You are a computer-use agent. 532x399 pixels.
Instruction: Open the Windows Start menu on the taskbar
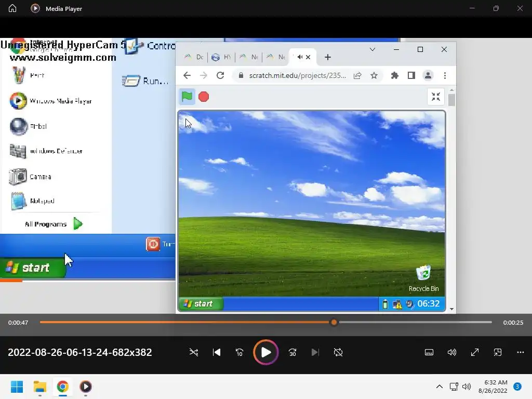(17, 387)
